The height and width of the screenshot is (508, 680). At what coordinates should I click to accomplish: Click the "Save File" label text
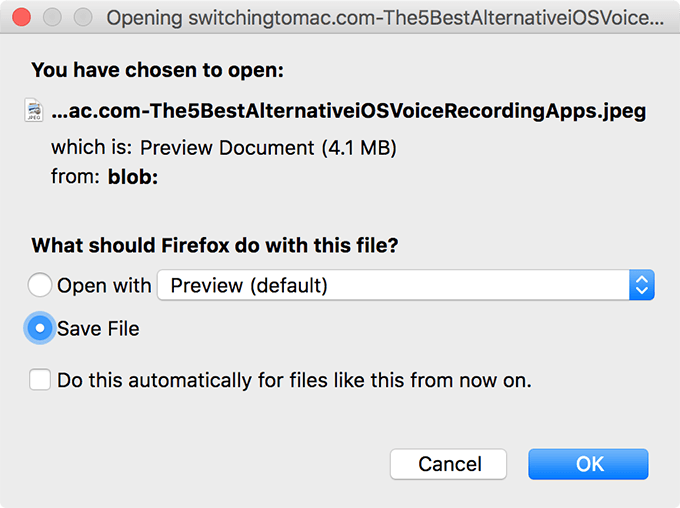98,328
